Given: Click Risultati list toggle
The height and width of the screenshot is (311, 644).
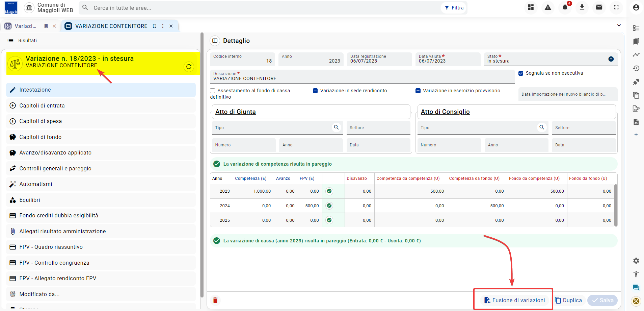Looking at the screenshot, I should click(x=22, y=41).
